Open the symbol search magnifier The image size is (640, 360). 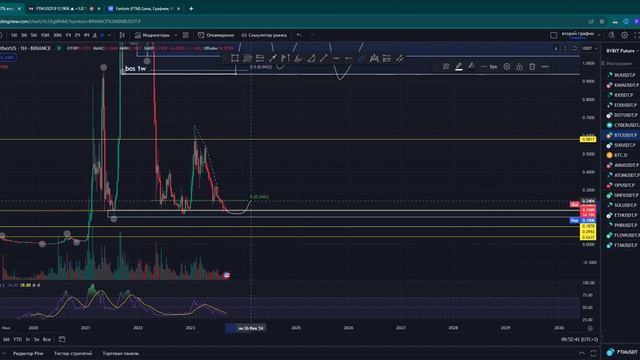tap(611, 35)
